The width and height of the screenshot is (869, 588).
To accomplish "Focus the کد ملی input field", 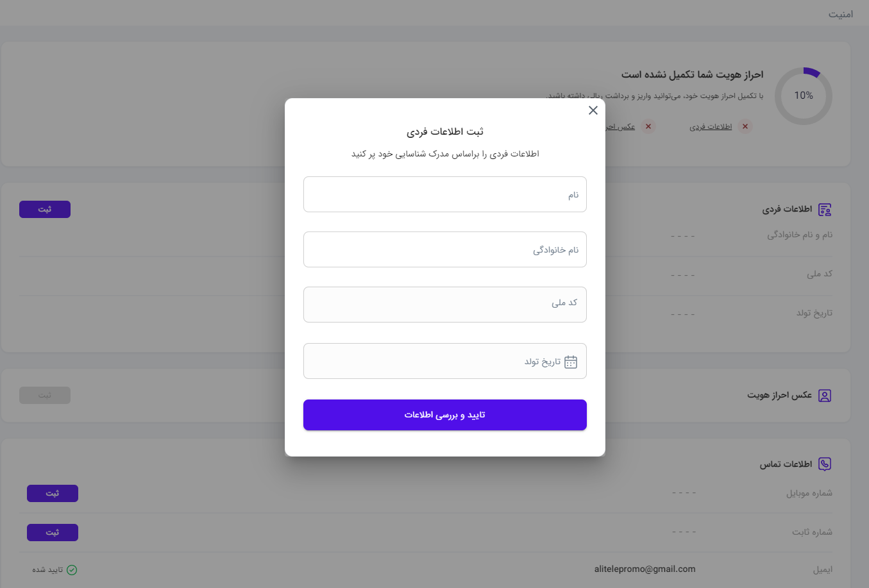I will [445, 305].
